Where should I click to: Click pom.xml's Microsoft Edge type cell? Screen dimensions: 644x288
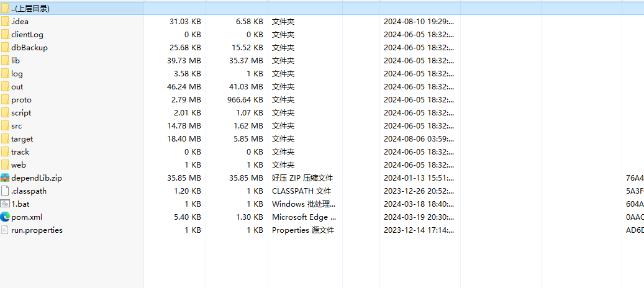point(304,217)
